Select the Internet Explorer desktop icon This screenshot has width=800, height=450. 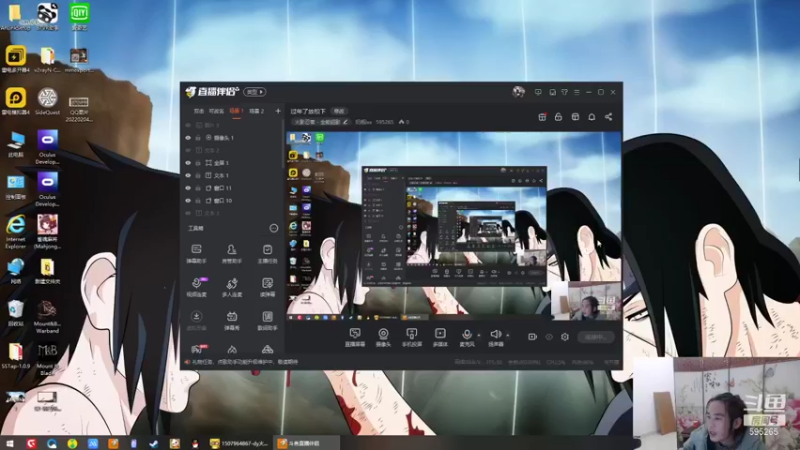point(16,231)
